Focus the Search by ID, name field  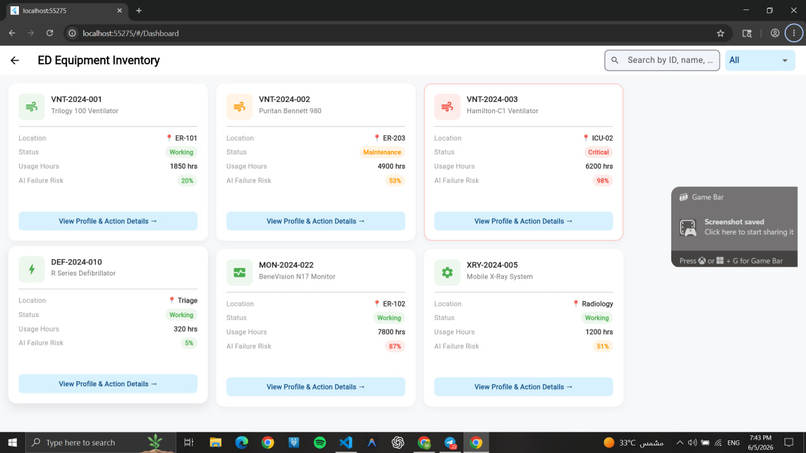(x=662, y=60)
